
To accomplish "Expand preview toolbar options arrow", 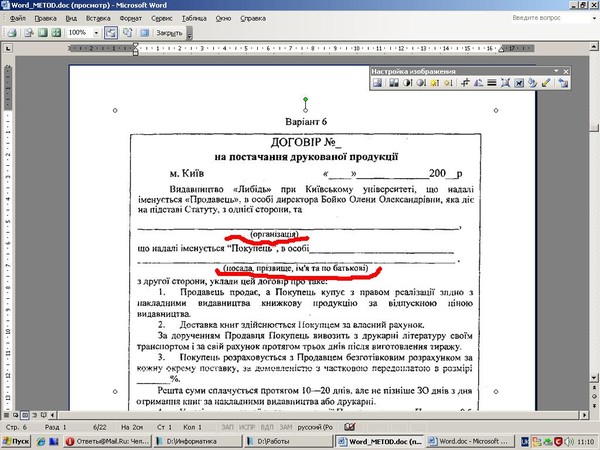I will click(189, 34).
